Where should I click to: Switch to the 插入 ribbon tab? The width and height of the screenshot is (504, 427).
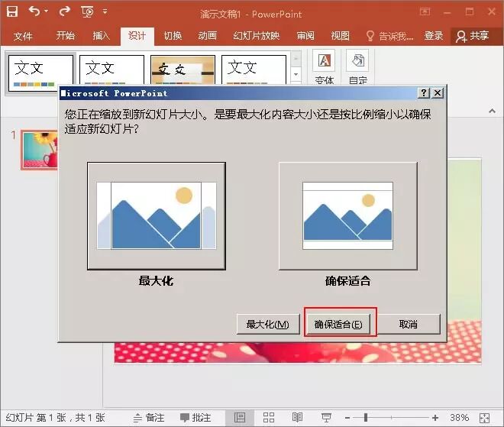(102, 36)
